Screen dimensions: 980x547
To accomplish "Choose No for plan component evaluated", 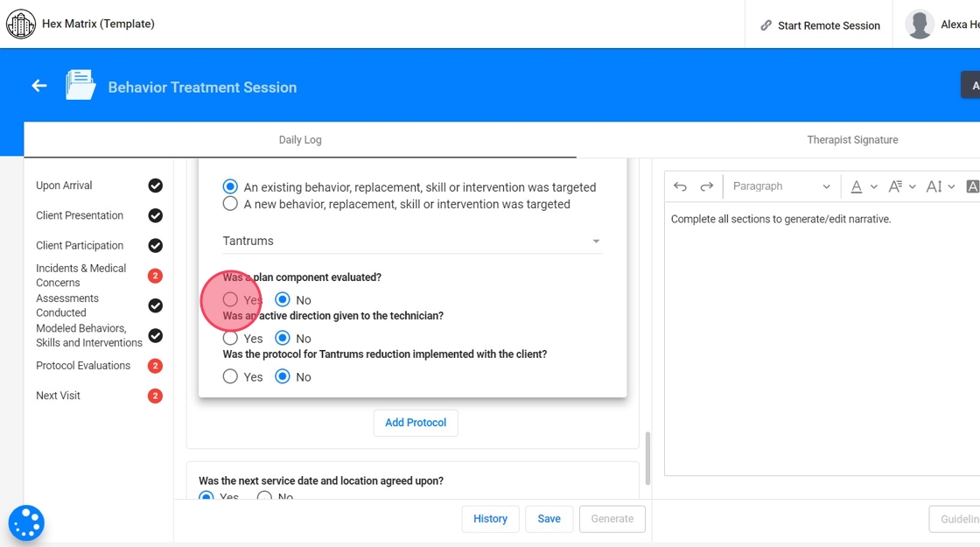I will point(283,299).
